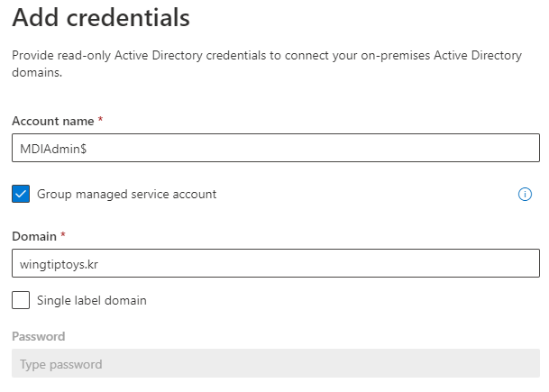This screenshot has width=549, height=392.
Task: Click the Domain field label
Action: point(33,236)
